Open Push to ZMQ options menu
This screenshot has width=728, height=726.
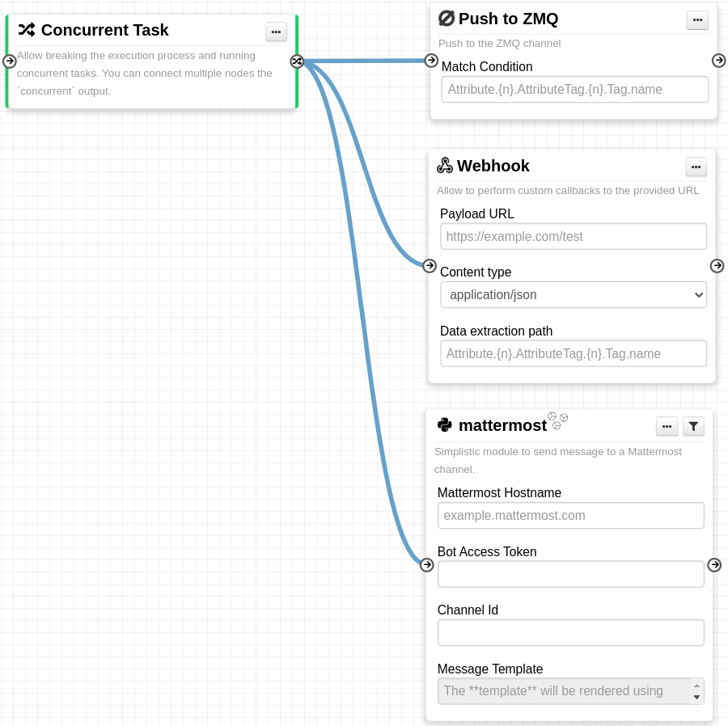tap(697, 20)
